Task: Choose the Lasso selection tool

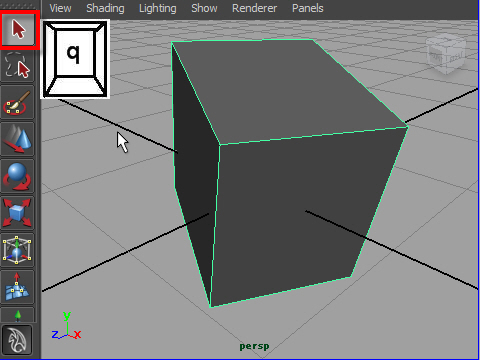Action: pos(18,66)
